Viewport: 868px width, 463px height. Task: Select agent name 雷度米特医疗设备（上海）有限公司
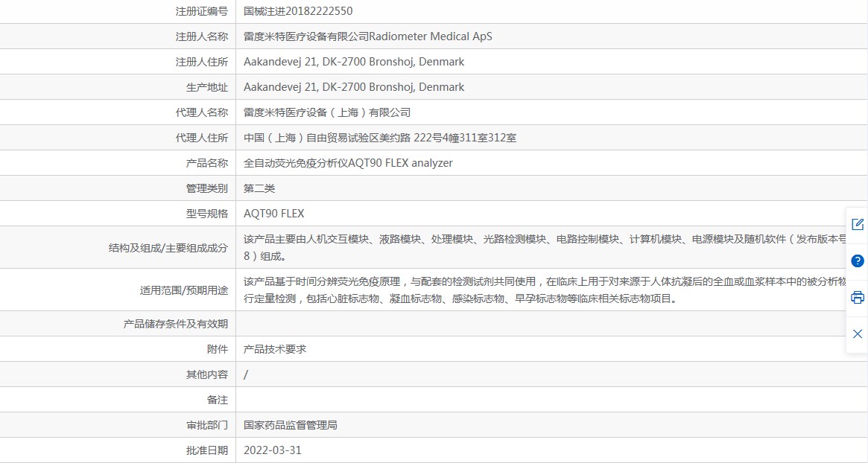pos(327,112)
